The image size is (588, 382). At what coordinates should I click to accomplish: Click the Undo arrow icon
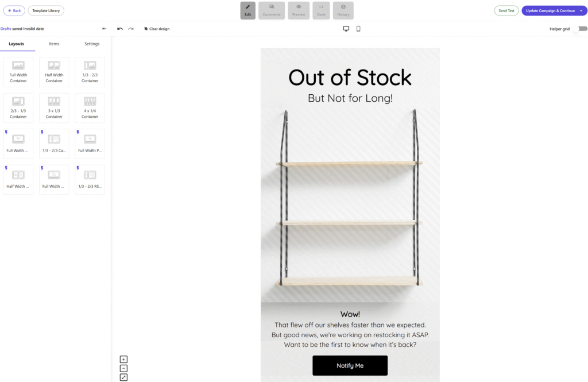click(x=119, y=28)
